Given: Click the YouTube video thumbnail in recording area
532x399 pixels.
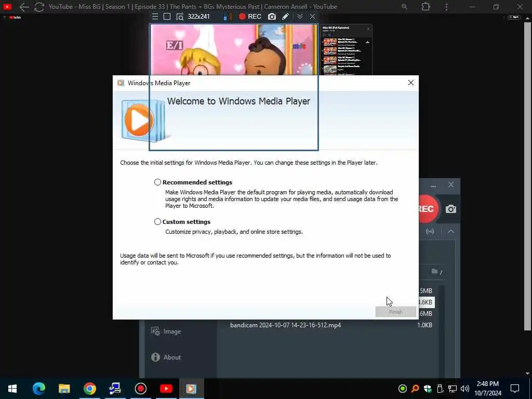Looking at the screenshot, I should pyautogui.click(x=234, y=50).
